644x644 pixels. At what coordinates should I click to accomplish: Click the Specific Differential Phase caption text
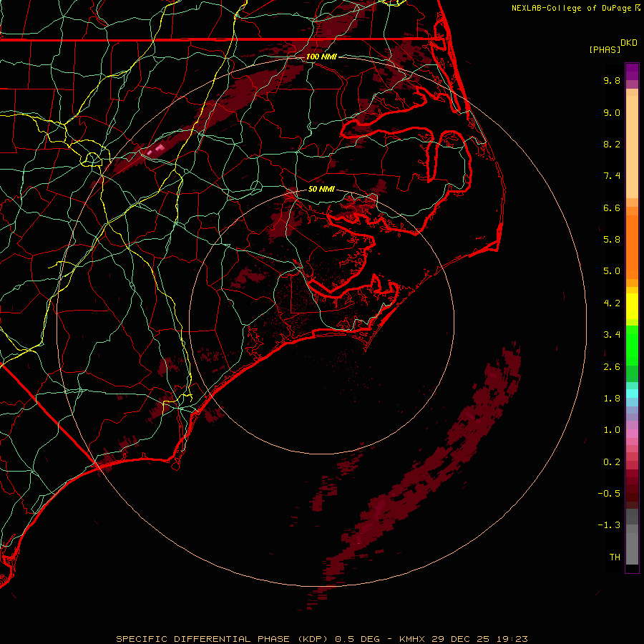tap(321, 639)
